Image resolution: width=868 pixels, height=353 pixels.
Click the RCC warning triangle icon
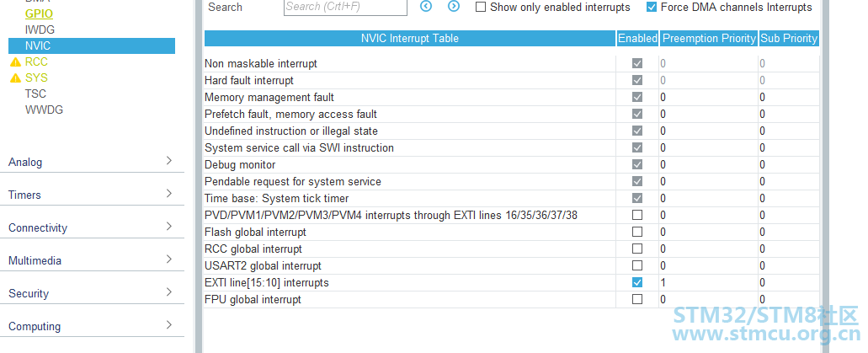tap(15, 62)
